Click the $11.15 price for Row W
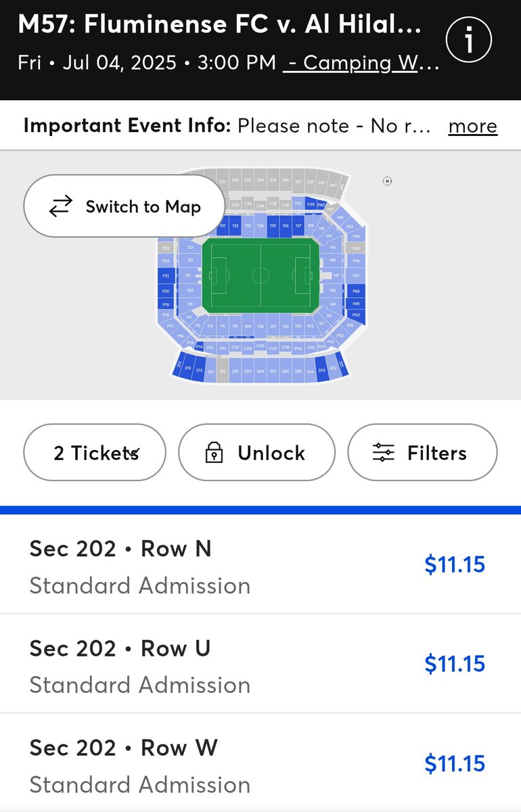Viewport: 521px width, 812px height. click(x=455, y=763)
